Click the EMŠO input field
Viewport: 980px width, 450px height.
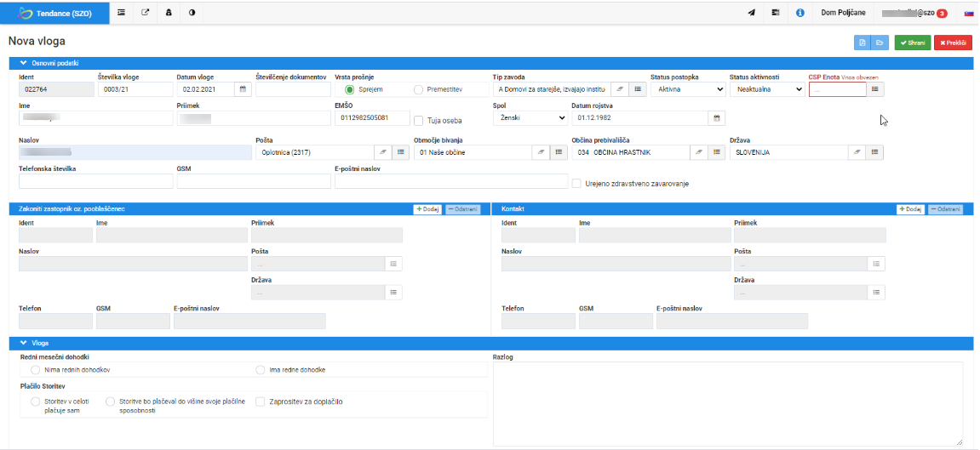[x=372, y=118]
